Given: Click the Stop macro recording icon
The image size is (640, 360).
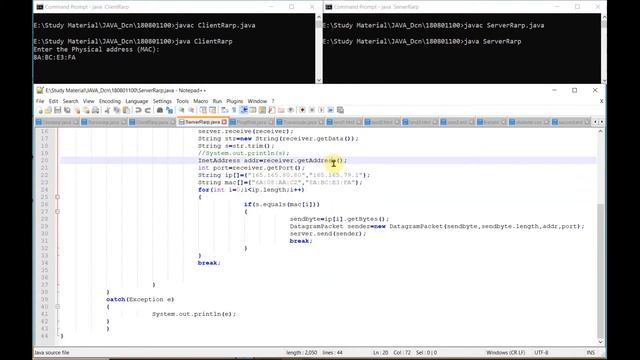Looking at the screenshot, I should coord(312,110).
